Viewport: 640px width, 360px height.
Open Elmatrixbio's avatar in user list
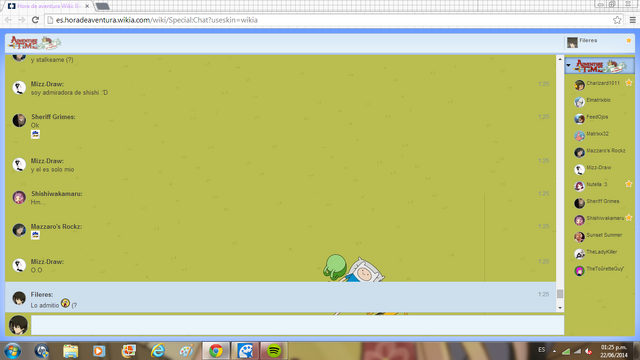pos(579,102)
